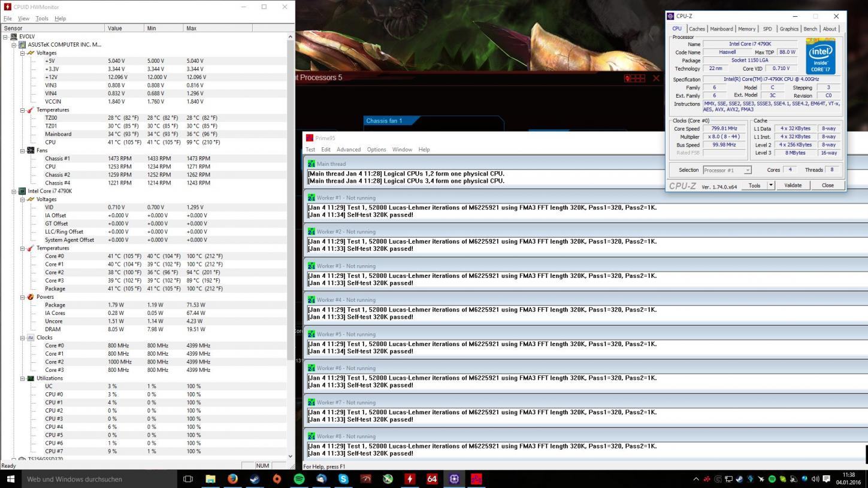Viewport: 868px width, 488px height.
Task: Click the Windows search box on taskbar
Action: coord(99,479)
